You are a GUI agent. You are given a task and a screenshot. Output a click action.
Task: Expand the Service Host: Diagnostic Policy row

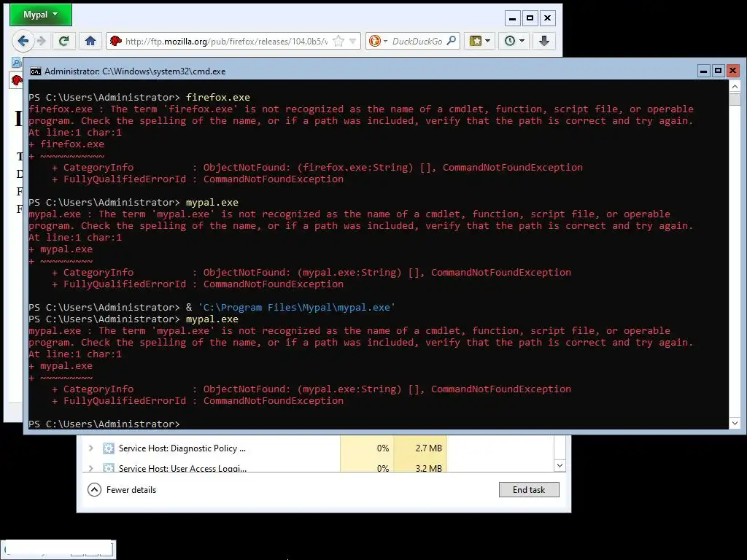(x=90, y=448)
